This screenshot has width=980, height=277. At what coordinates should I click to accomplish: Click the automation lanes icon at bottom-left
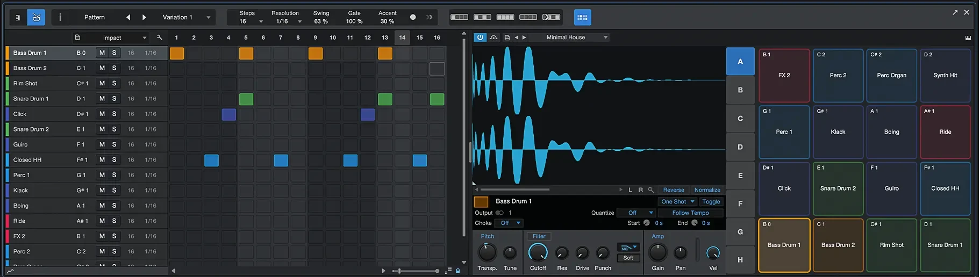(10, 271)
